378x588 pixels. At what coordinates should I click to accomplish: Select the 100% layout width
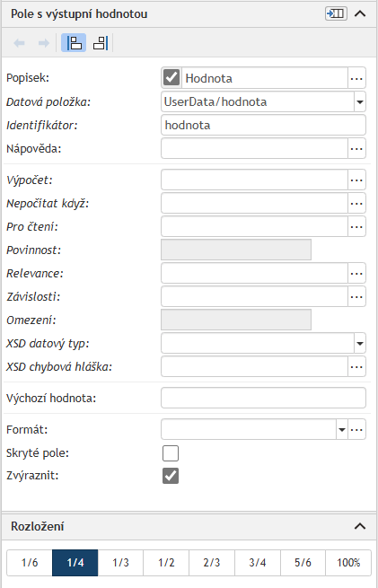click(x=348, y=563)
